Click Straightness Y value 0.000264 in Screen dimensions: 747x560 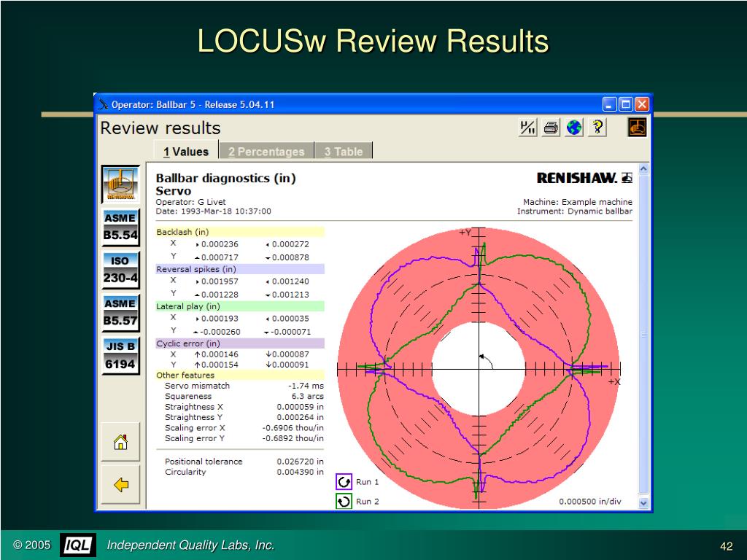(300, 417)
